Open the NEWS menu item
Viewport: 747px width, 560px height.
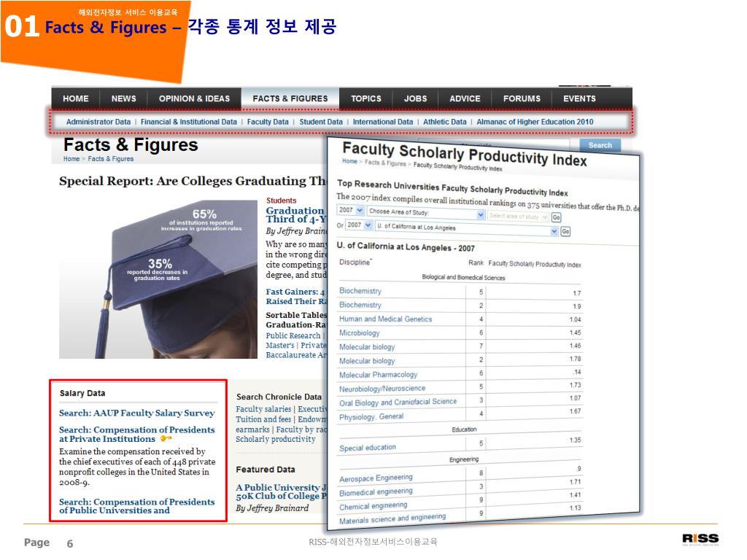tap(123, 98)
